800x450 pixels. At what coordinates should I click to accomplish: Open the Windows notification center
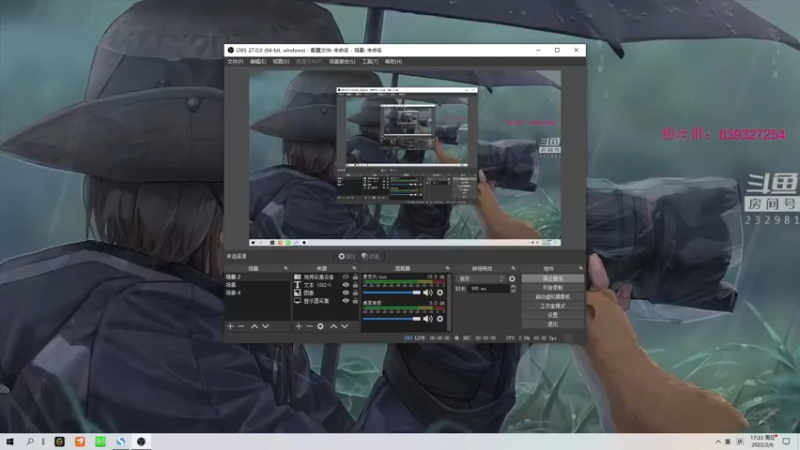pos(786,441)
